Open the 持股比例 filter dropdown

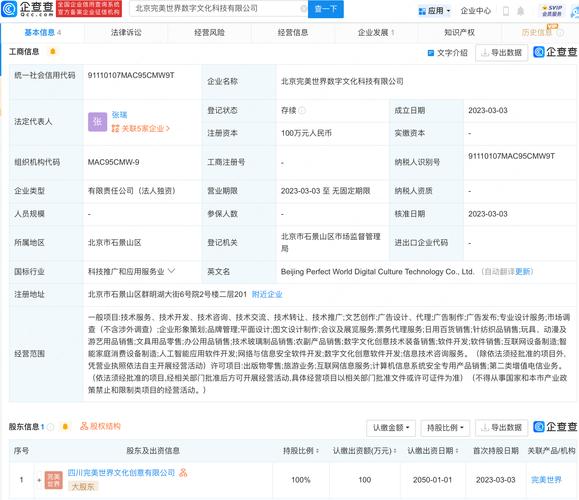pyautogui.click(x=445, y=428)
